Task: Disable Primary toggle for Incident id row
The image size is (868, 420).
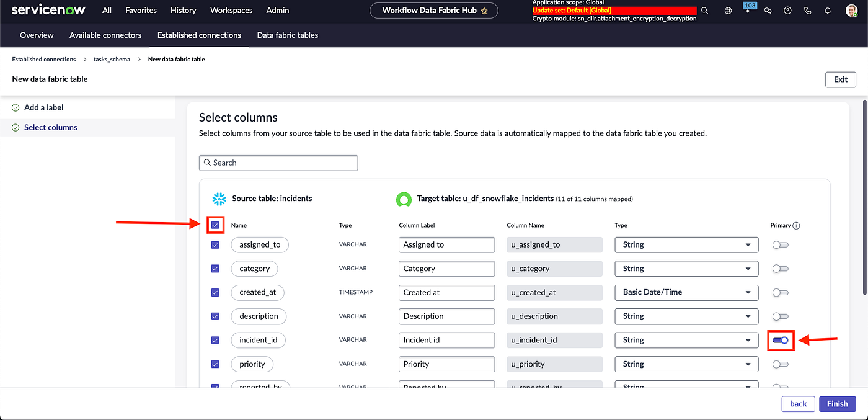Action: coord(780,340)
